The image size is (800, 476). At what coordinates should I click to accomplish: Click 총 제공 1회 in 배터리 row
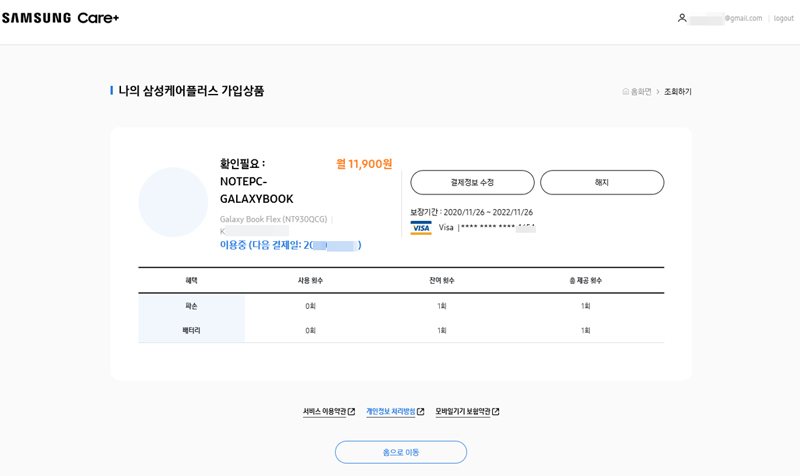pyautogui.click(x=585, y=330)
